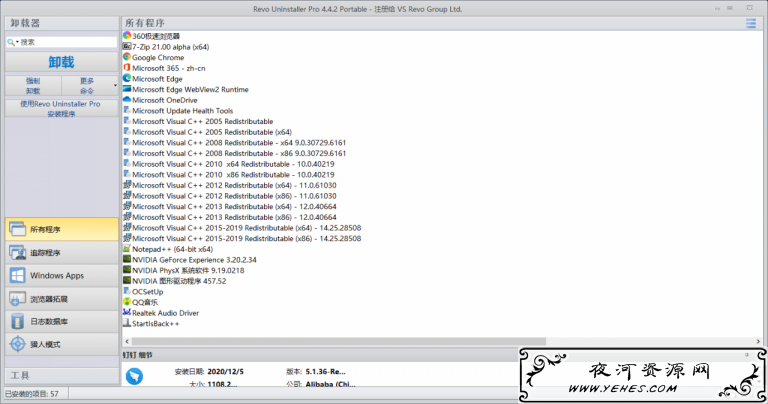The height and width of the screenshot is (404, 768).
Task: Click the 卸载器 panel header
Action: [62, 23]
